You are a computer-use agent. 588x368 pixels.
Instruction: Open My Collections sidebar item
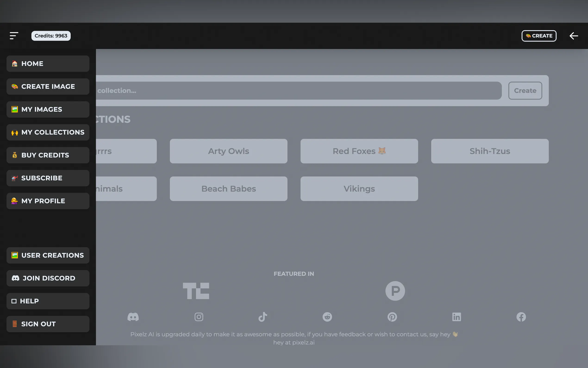coord(48,132)
